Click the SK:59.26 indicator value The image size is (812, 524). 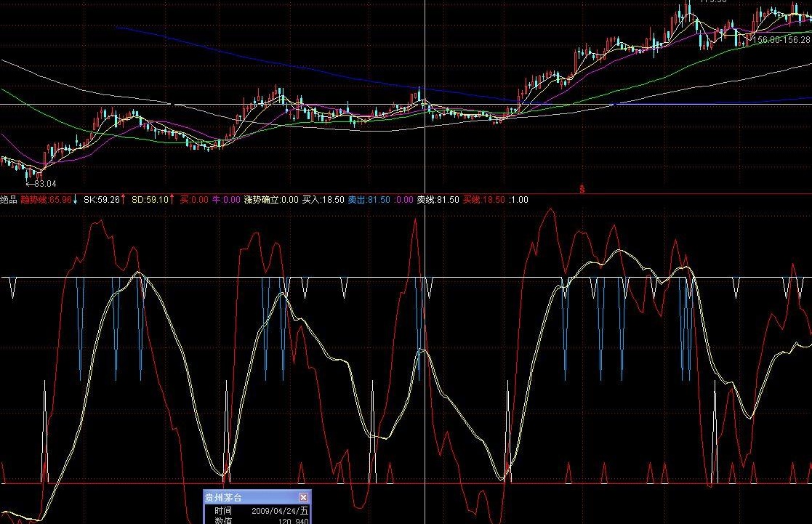(102, 200)
